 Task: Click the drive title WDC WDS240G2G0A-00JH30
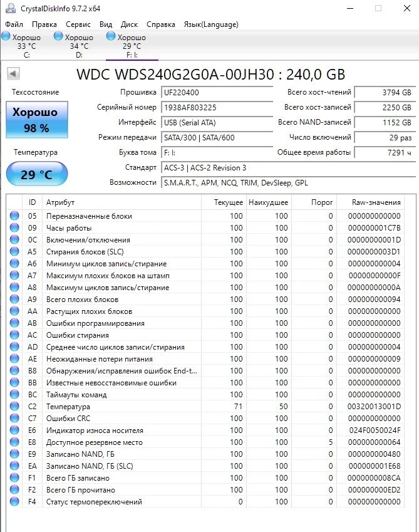pyautogui.click(x=210, y=75)
